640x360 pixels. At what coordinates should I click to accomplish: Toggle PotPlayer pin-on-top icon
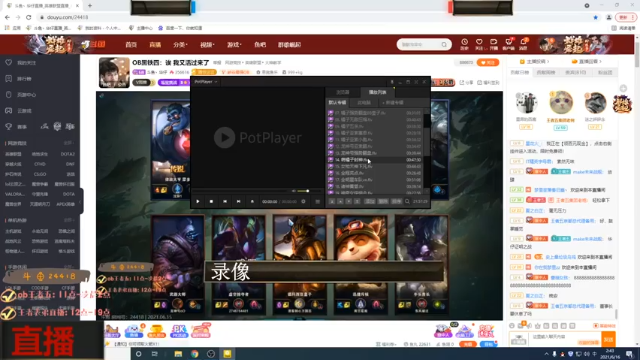(x=392, y=82)
